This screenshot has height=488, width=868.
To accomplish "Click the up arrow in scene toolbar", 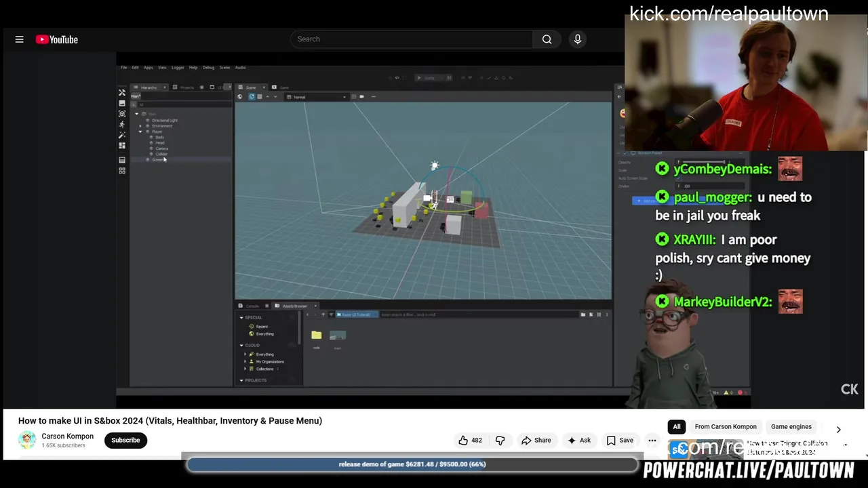I will [x=268, y=97].
